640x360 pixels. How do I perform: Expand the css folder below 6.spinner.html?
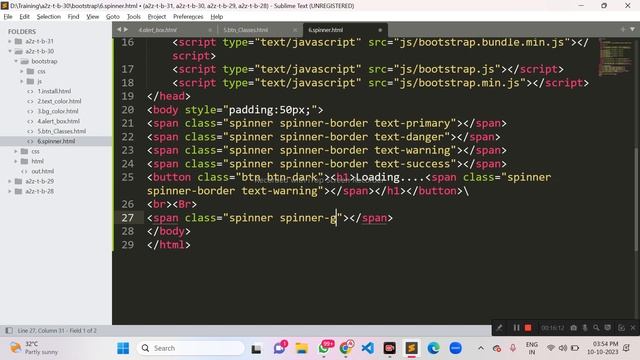tap(16, 151)
